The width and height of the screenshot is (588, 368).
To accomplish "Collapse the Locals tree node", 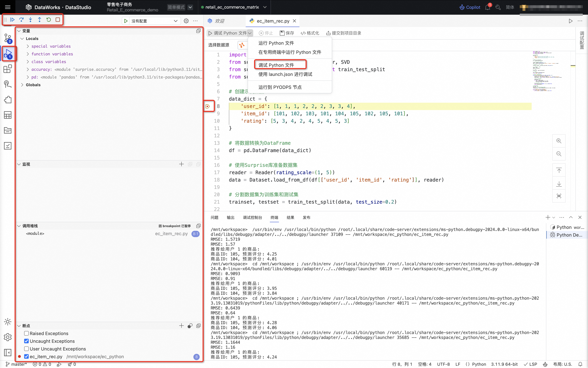I will tap(22, 38).
